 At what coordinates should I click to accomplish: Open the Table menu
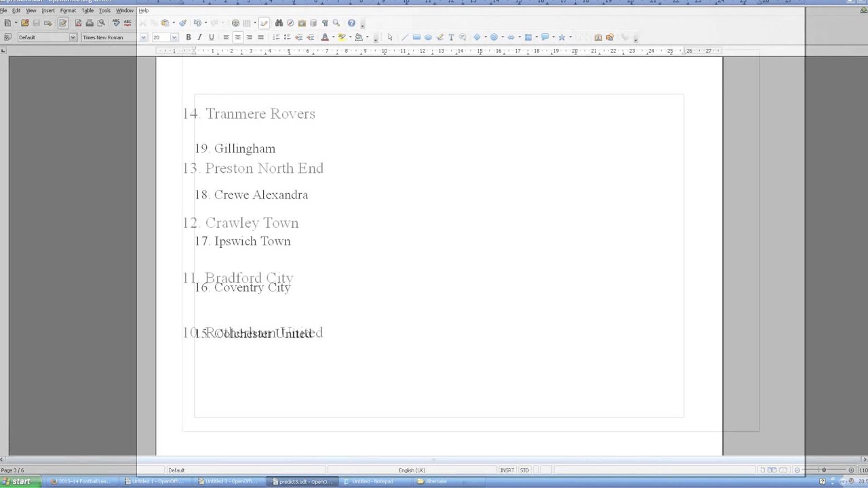[87, 11]
